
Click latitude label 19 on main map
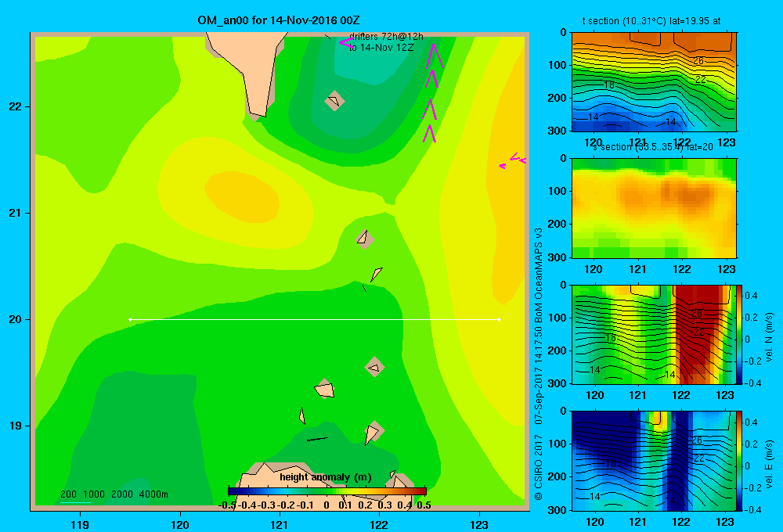[x=16, y=426]
